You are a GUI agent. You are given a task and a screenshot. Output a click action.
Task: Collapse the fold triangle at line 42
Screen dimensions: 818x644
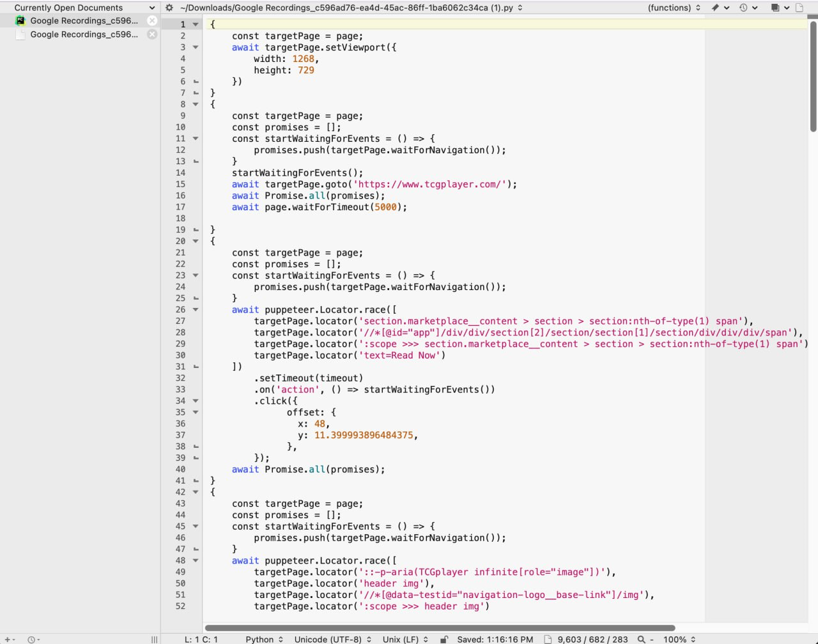coord(196,492)
